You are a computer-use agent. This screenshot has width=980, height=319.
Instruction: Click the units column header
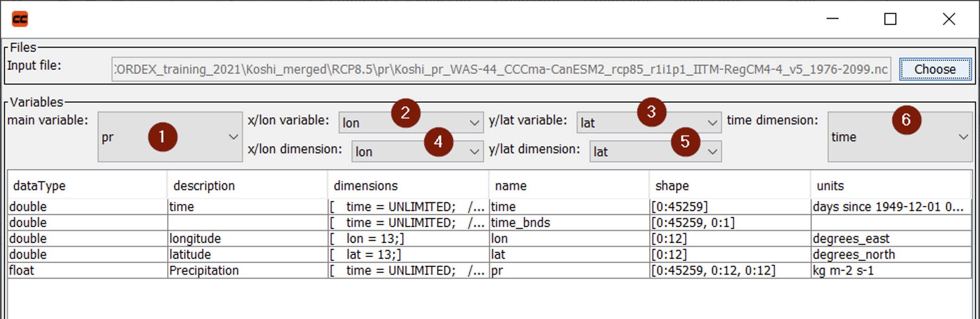890,186
